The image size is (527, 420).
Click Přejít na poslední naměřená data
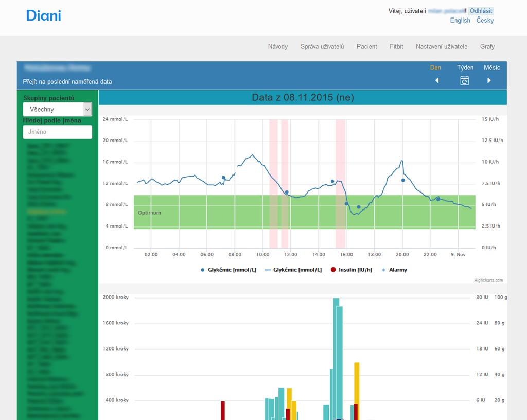(x=67, y=82)
